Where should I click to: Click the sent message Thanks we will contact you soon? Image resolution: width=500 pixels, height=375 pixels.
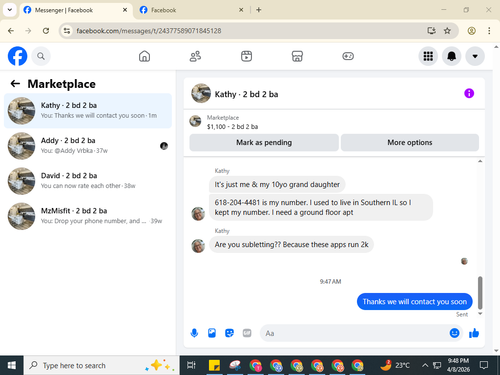[x=415, y=302]
